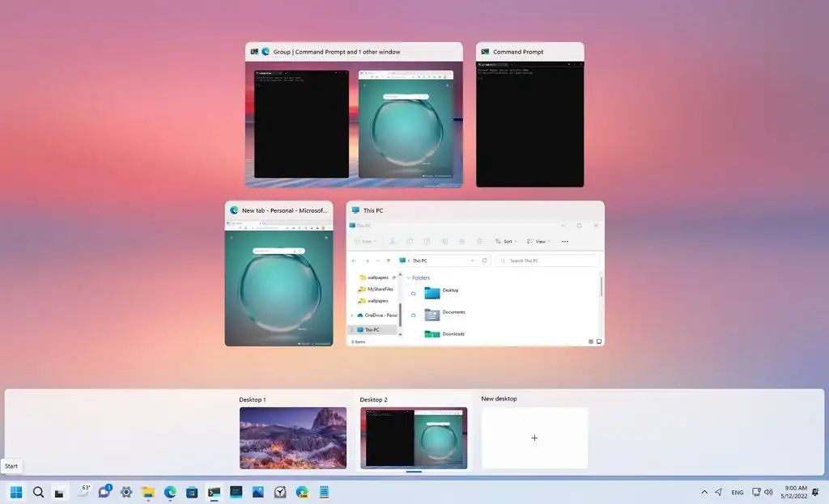The image size is (829, 504).
Task: Select the Documents folder in This PC
Action: pyautogui.click(x=445, y=314)
